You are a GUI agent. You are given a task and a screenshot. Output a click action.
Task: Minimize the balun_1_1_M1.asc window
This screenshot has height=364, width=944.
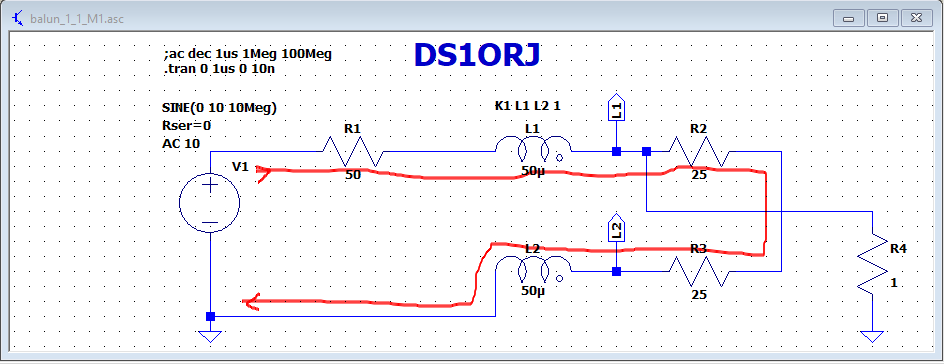coord(849,18)
